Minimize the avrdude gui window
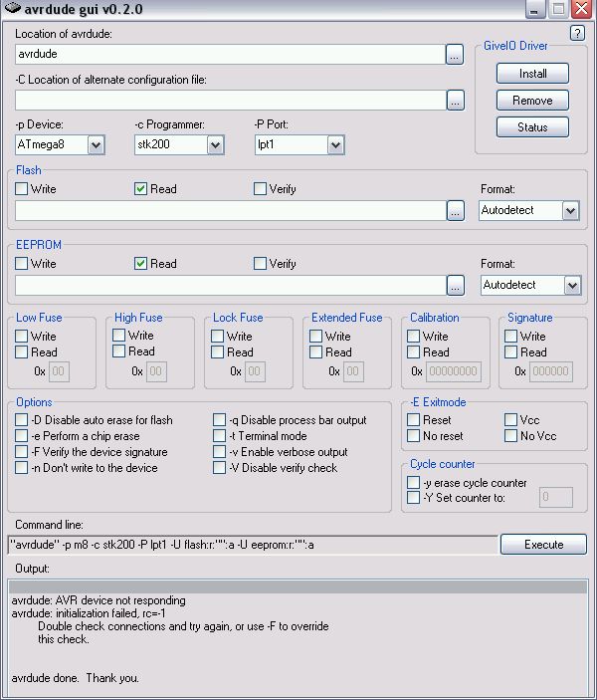 (534, 9)
